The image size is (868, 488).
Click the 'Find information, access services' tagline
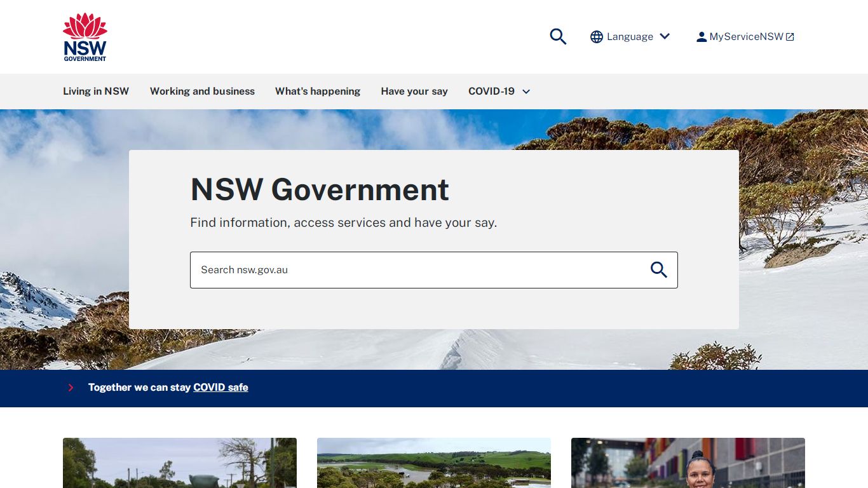[x=344, y=222]
